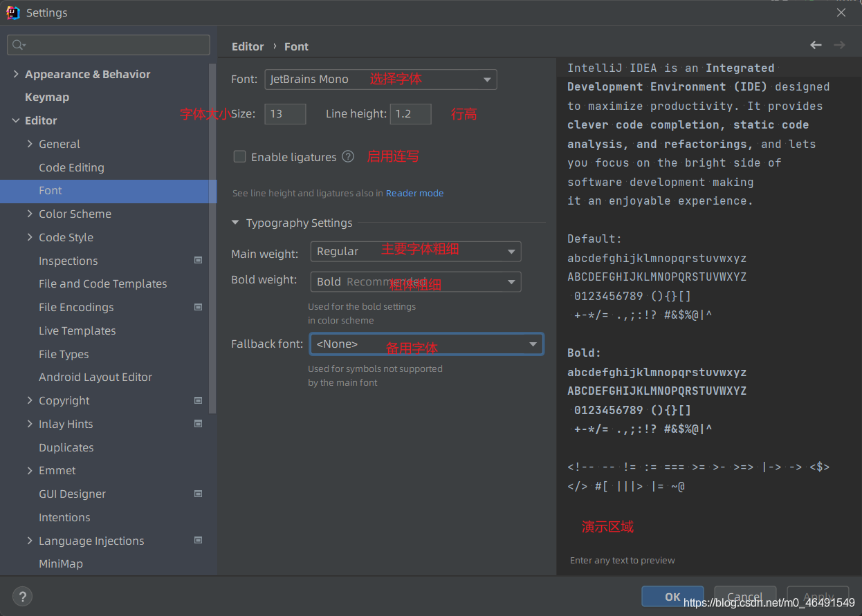Open Intentions settings page

[x=64, y=517]
